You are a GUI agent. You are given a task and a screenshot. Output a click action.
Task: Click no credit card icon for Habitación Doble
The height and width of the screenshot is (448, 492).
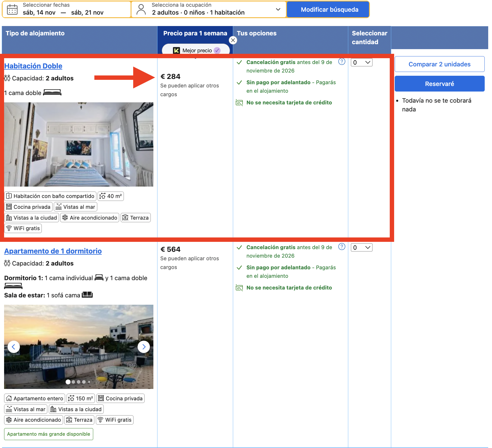[x=239, y=103]
